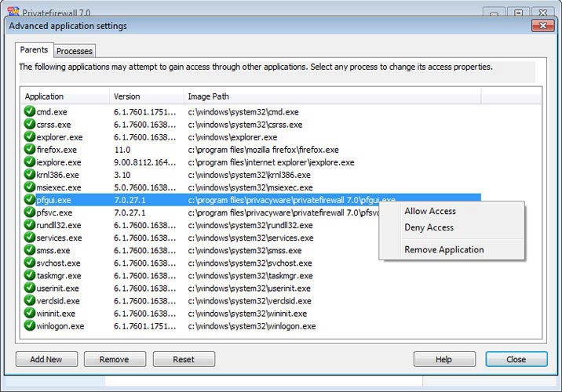The height and width of the screenshot is (392, 562).
Task: Click the green check icon beside services.exe
Action: pyautogui.click(x=29, y=238)
